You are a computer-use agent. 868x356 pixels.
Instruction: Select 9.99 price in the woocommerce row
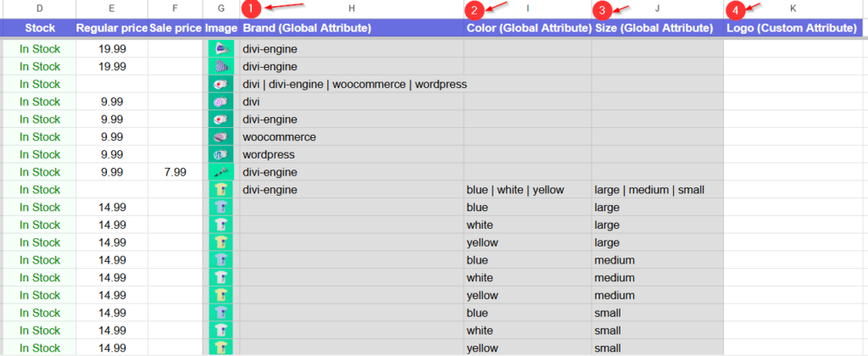tap(112, 136)
